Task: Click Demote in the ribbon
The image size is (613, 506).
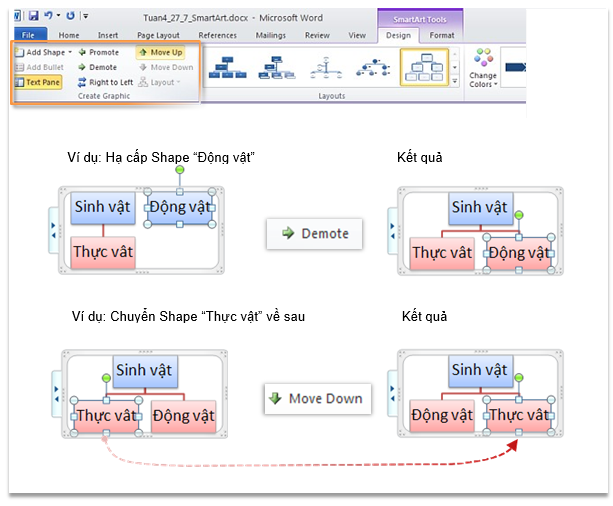Action: [x=98, y=67]
